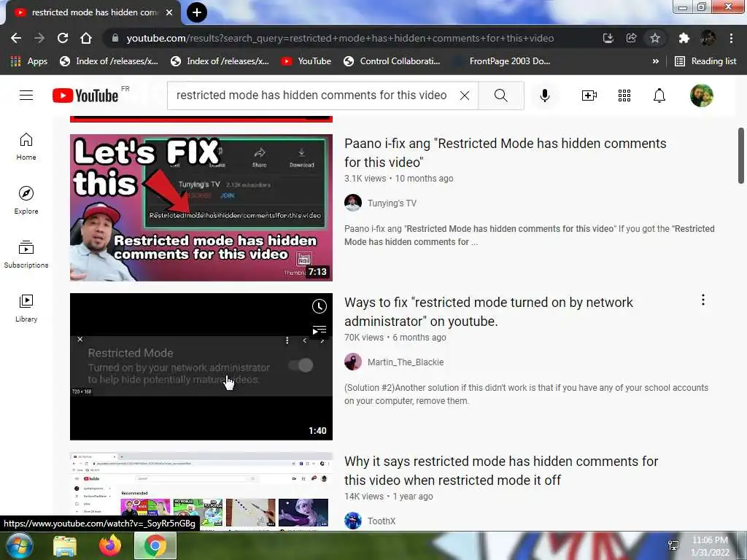
Task: Open a new browser tab
Action: tap(197, 12)
